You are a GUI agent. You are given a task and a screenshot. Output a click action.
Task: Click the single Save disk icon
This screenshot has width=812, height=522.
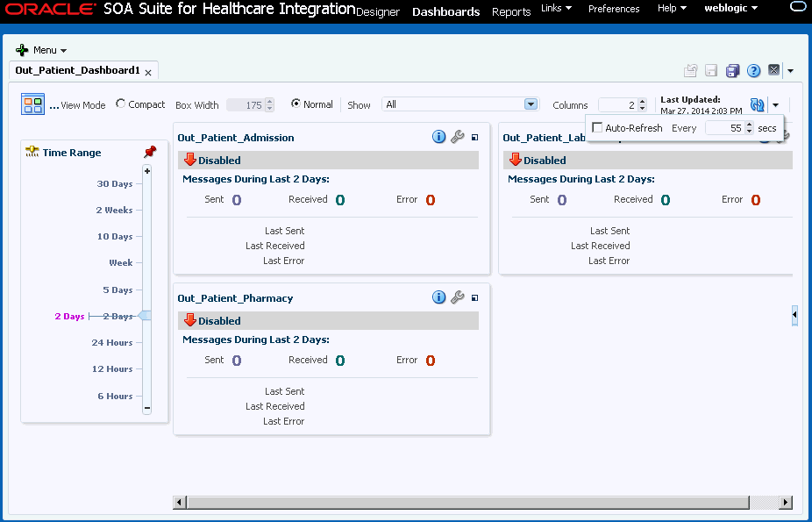point(711,70)
